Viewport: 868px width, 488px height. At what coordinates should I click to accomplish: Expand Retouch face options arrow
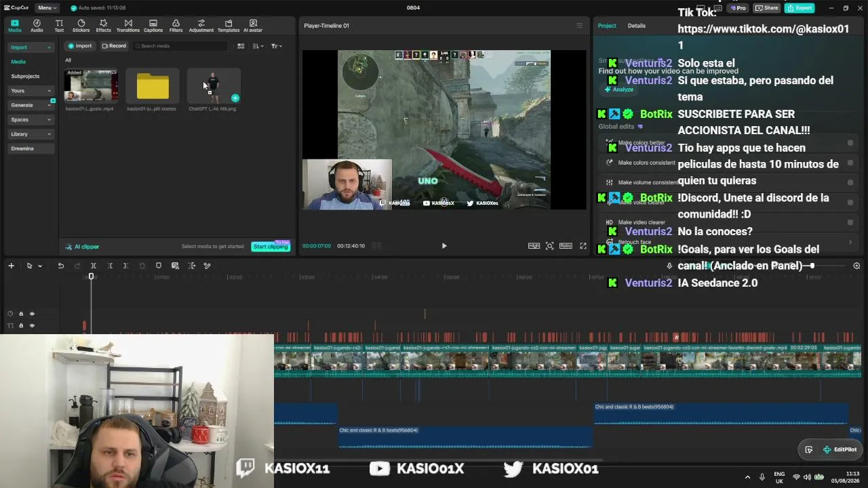[x=850, y=242]
